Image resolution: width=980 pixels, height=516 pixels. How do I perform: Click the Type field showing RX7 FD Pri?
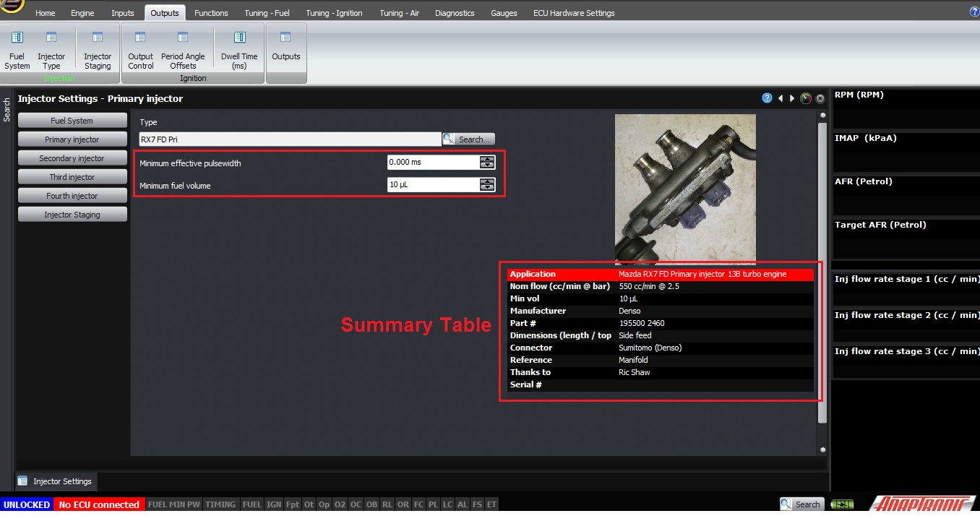tap(290, 139)
